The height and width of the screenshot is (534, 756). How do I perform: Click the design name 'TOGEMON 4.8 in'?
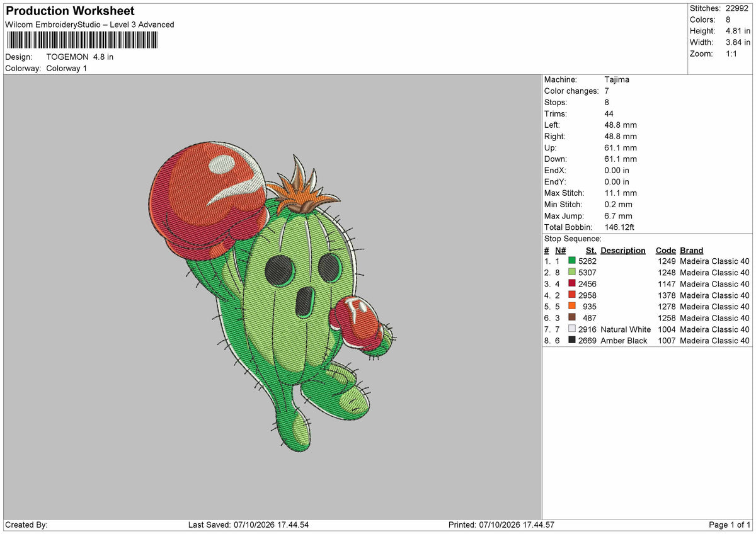tap(80, 57)
